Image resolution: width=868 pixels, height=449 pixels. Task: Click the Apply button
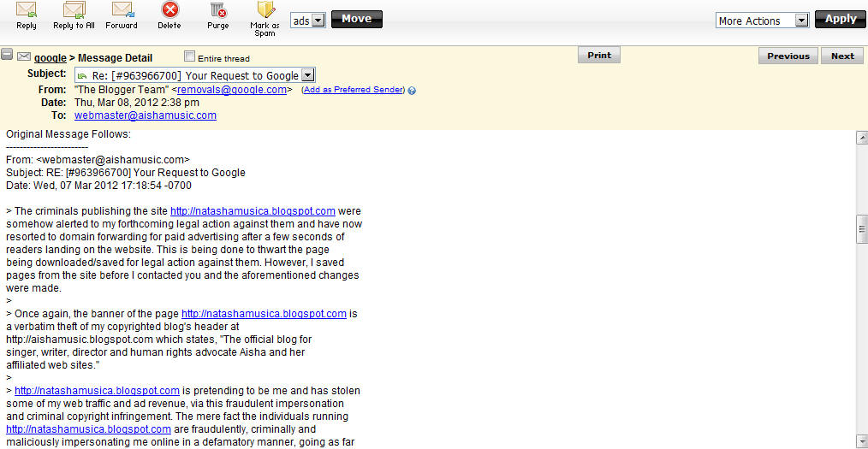(x=841, y=20)
